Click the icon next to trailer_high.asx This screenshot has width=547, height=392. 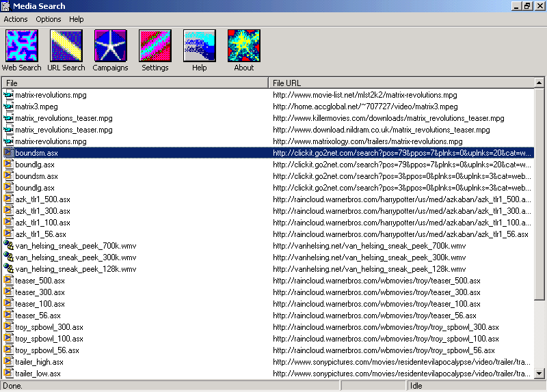[x=8, y=362]
